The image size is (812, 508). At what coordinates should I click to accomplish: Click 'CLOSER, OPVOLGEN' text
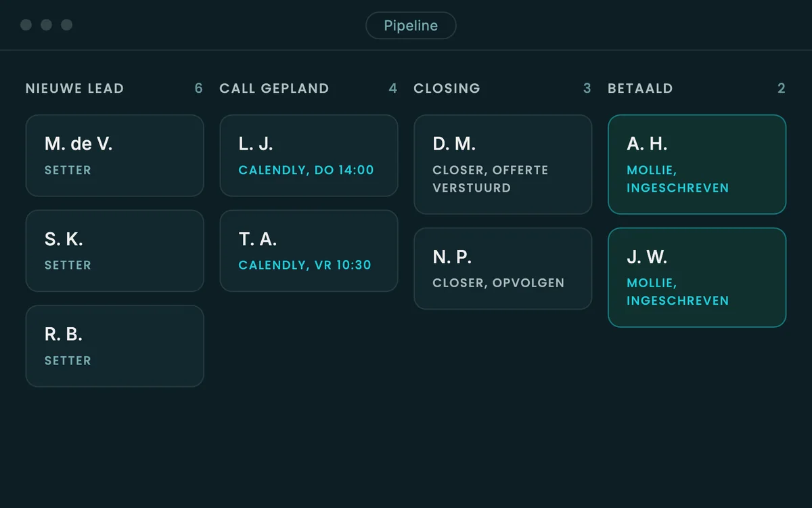point(498,282)
